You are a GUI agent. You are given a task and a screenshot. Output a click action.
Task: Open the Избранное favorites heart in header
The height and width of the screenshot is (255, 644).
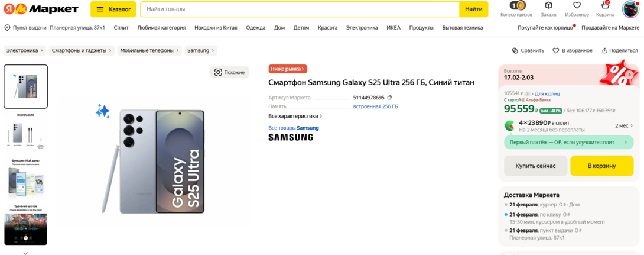(x=577, y=6)
